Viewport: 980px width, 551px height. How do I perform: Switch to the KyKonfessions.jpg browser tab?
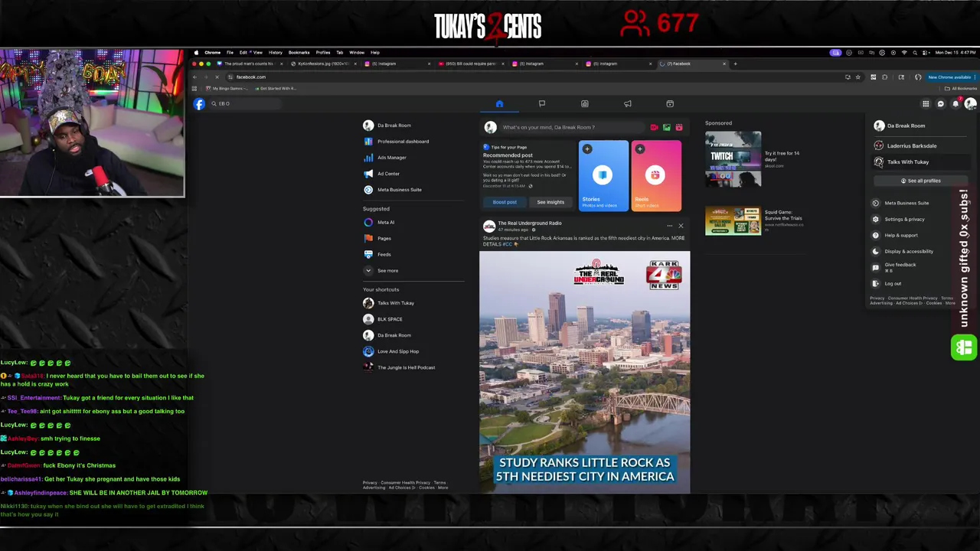(323, 64)
